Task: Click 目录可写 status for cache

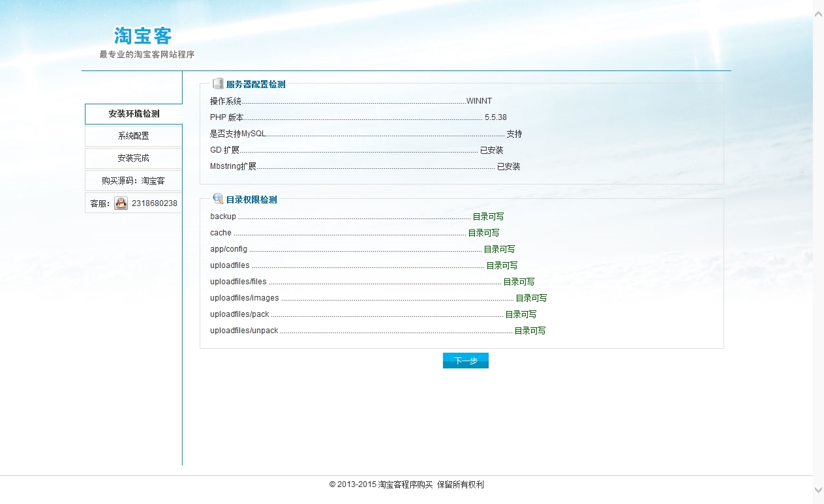Action: pos(484,233)
